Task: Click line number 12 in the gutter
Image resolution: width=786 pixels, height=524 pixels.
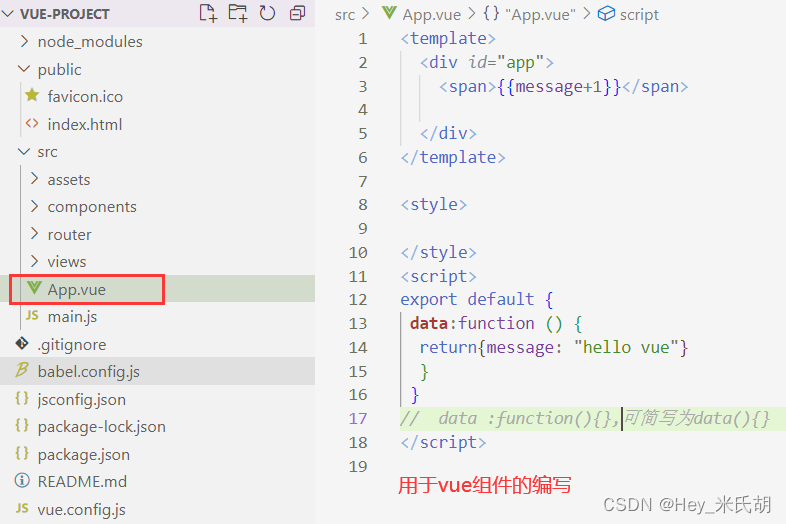Action: 358,300
